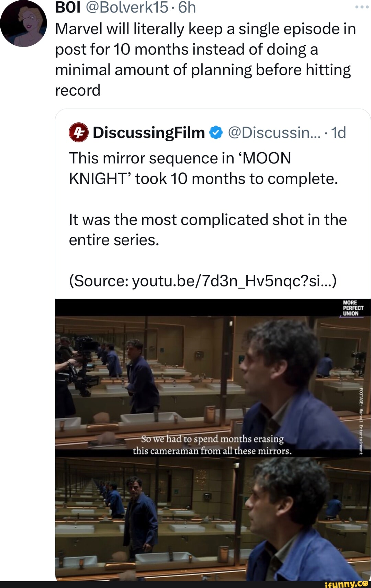Click the vertical 'FOOTAGE: Marvel Entertainment' credit
371x588 pixels.
361,421
